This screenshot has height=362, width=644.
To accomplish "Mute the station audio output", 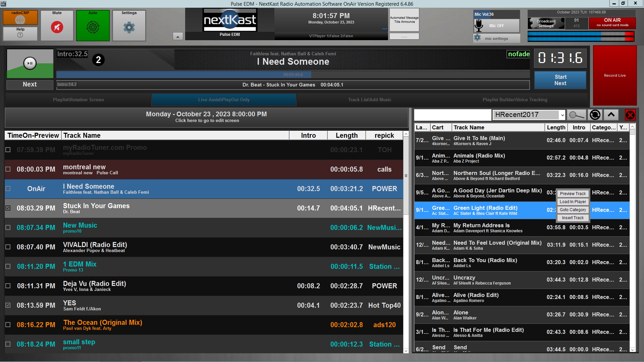I will point(57,27).
